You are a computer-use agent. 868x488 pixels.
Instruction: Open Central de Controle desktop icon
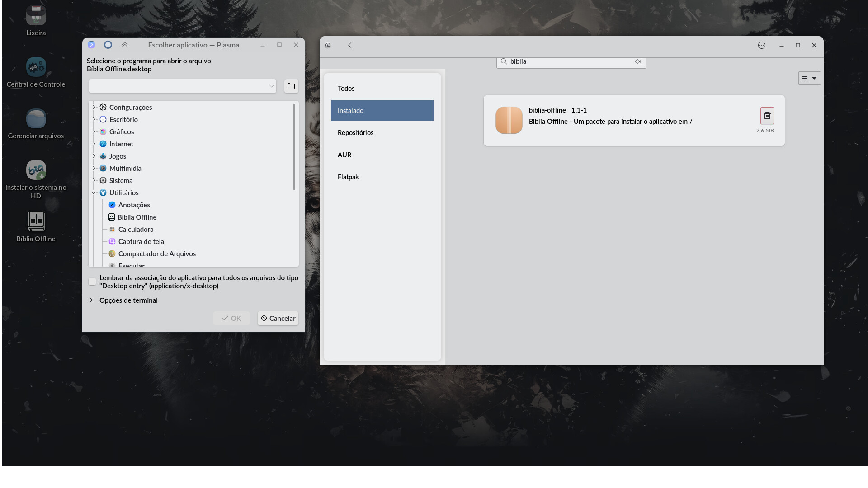pos(36,68)
